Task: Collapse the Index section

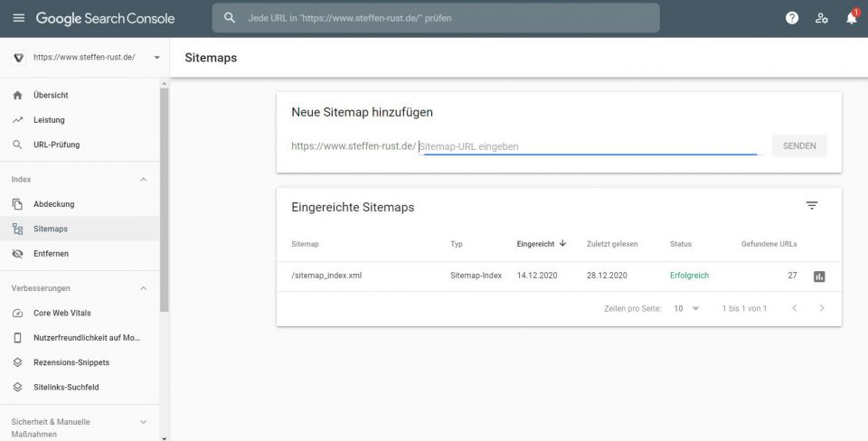Action: tap(143, 180)
